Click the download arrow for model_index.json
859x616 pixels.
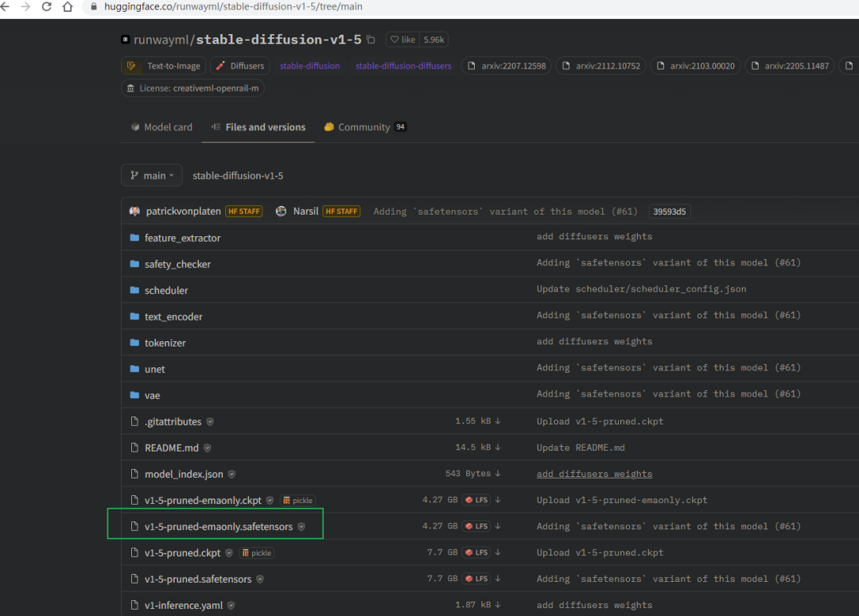point(497,474)
